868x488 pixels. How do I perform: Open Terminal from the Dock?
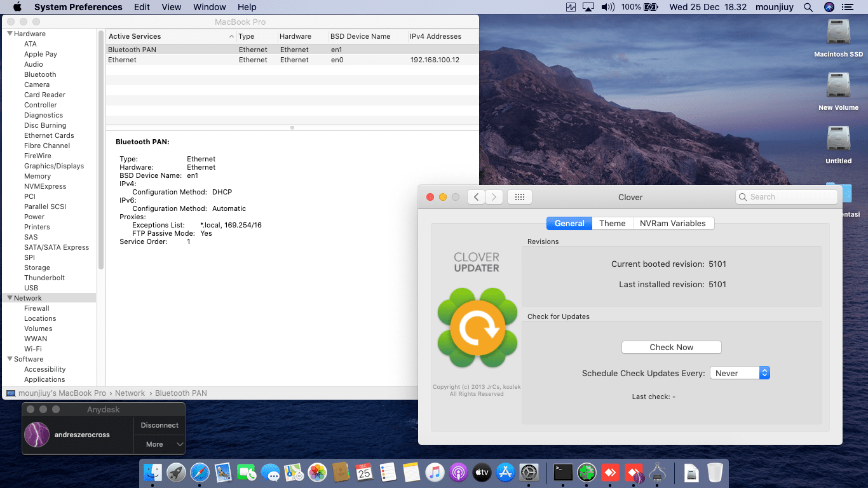pyautogui.click(x=563, y=472)
